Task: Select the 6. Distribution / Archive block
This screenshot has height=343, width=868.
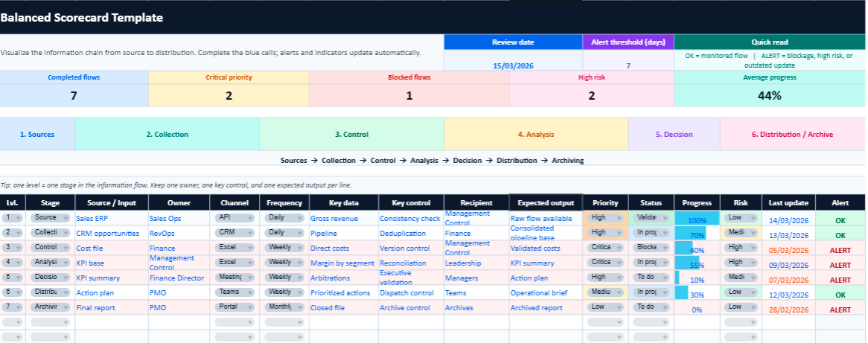Action: click(x=792, y=135)
